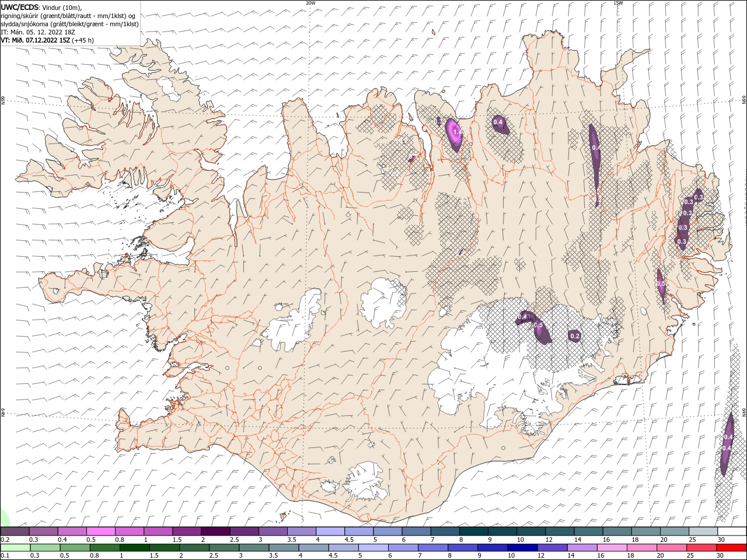Click the 0.4 blob offshore in the southeast
Image resolution: width=747 pixels, height=560 pixels.
click(x=727, y=443)
